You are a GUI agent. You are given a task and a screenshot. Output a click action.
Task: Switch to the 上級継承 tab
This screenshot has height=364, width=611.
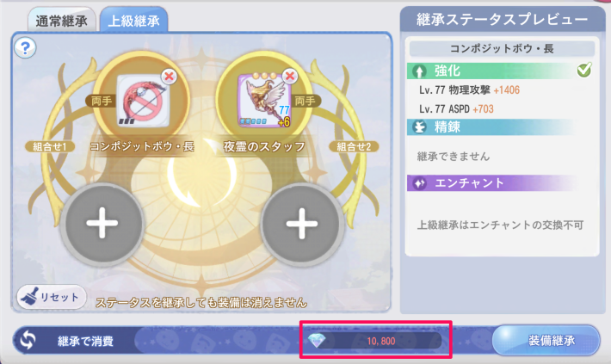pos(133,21)
